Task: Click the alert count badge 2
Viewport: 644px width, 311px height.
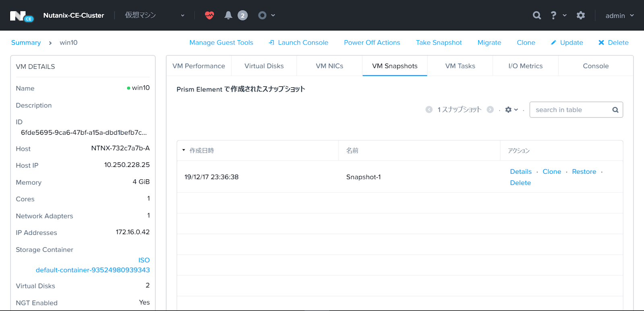Action: 242,15
